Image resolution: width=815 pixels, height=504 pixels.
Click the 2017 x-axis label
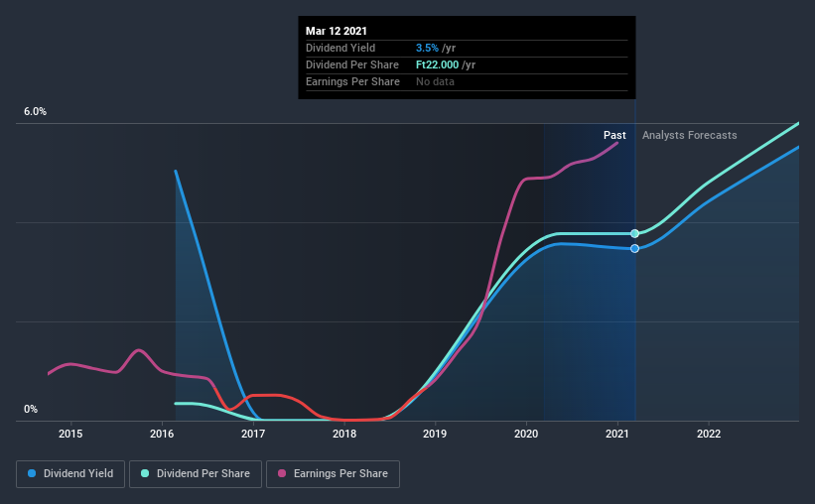point(253,434)
